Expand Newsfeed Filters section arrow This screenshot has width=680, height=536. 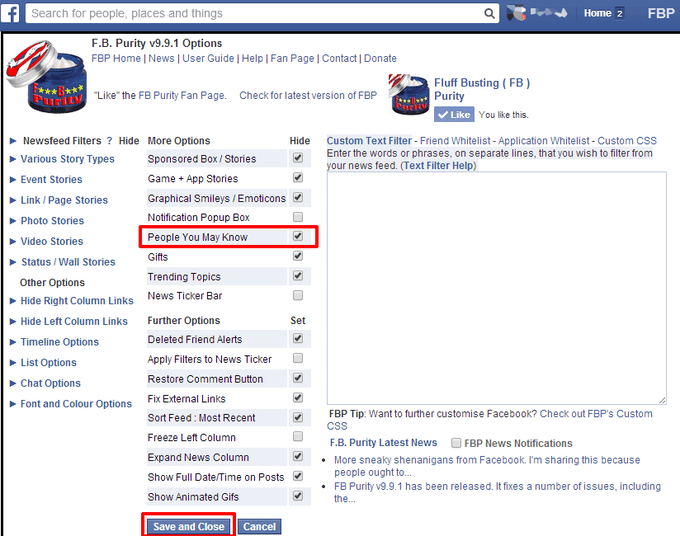[13, 141]
